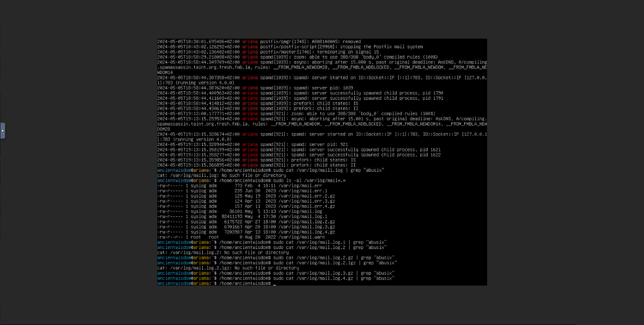The image size is (644, 325).
Task: Expand the noVNC control bar handle
Action: coord(3,131)
